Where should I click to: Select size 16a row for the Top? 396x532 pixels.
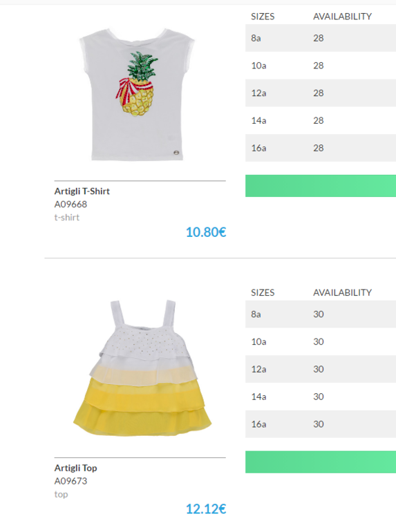[x=321, y=424]
